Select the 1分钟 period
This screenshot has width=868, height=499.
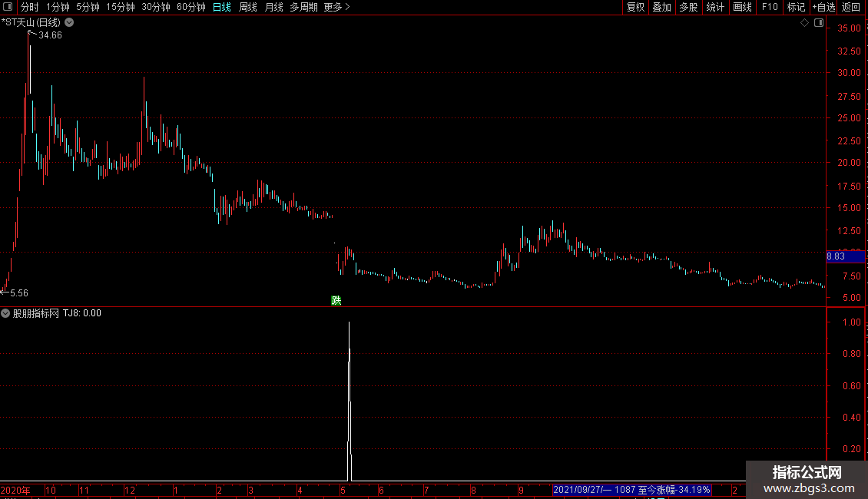(58, 7)
